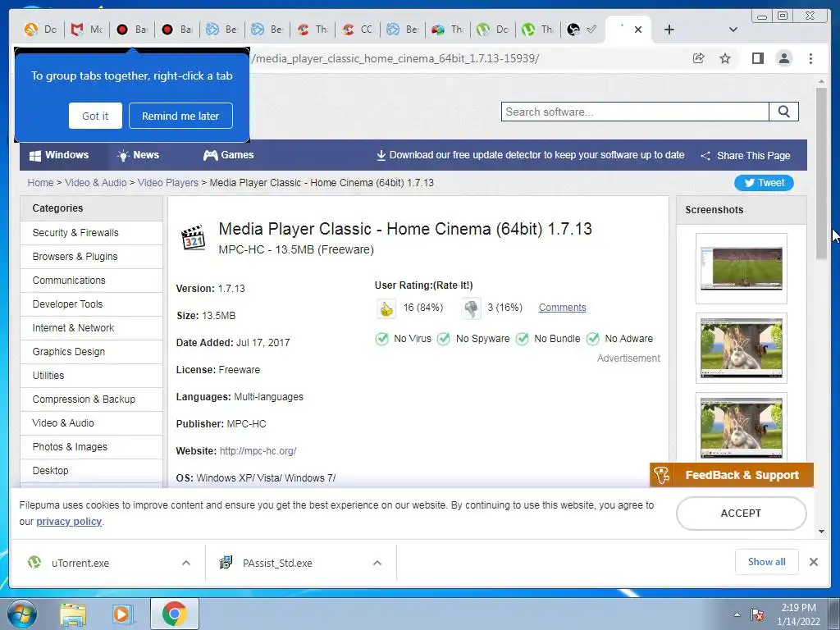Click the search magnifier button
840x630 pixels.
tap(783, 112)
